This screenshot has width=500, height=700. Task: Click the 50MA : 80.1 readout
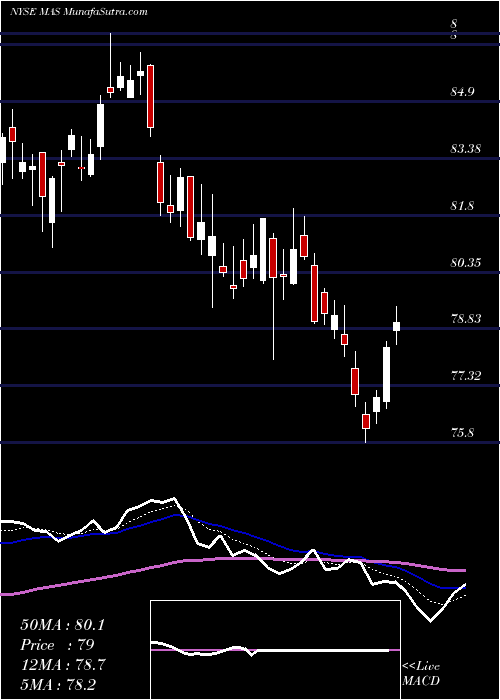[62, 625]
